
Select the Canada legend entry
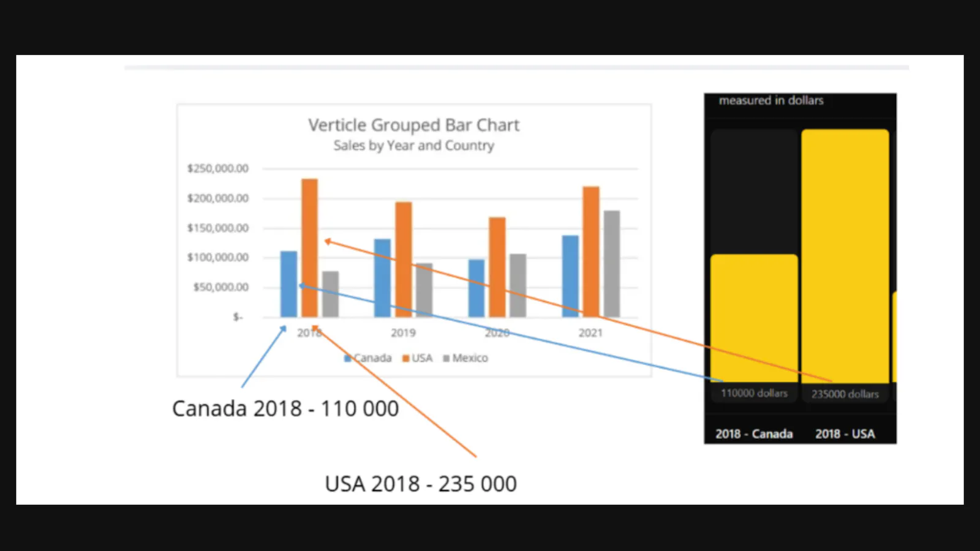tap(367, 358)
